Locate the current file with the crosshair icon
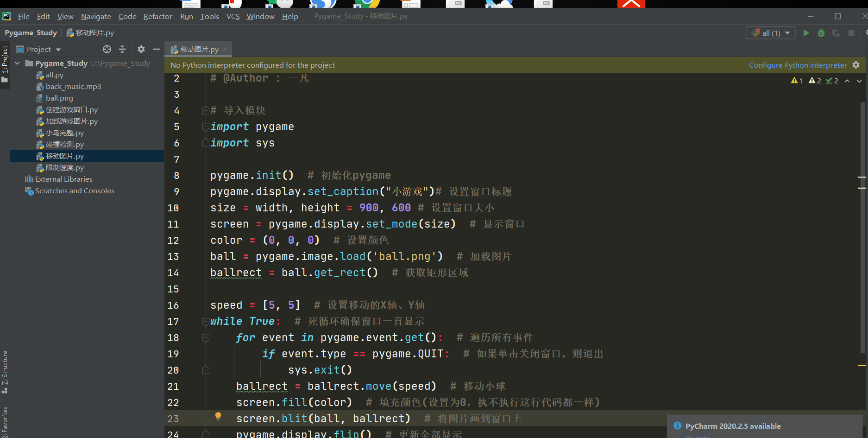868x438 pixels. coord(107,49)
